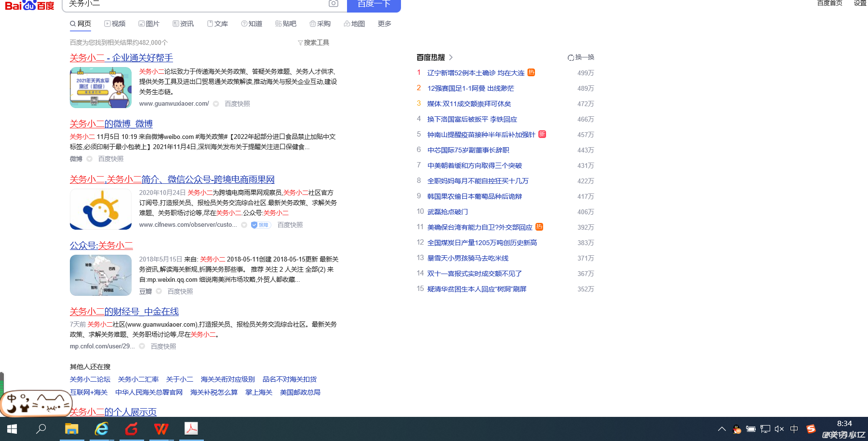
Task: Open red G browser taskbar icon
Action: click(132, 429)
